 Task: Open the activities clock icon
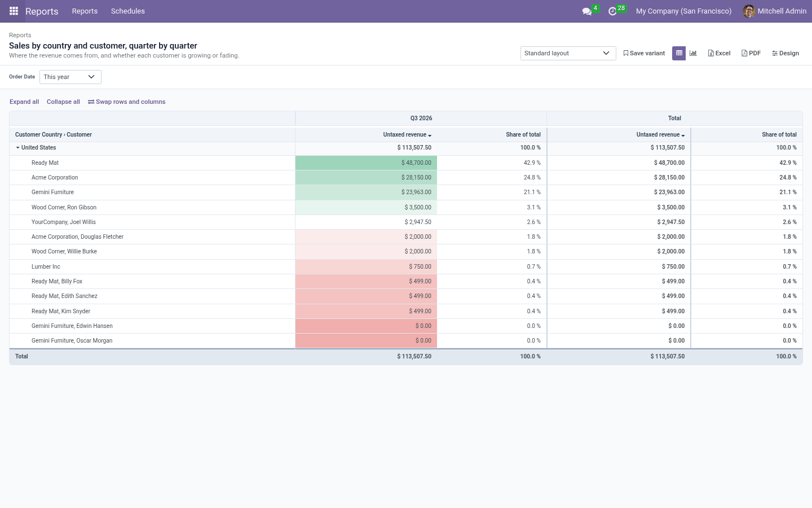(612, 11)
